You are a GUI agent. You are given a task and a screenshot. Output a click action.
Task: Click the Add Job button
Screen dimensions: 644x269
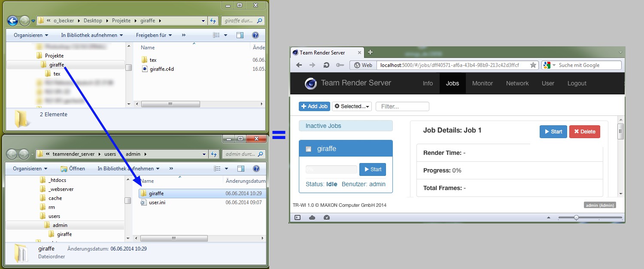click(x=314, y=106)
